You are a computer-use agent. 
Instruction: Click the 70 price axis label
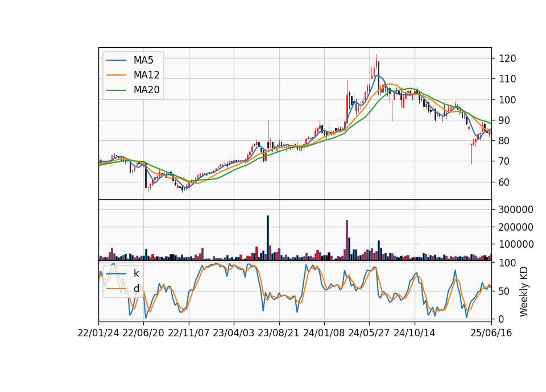(x=504, y=161)
